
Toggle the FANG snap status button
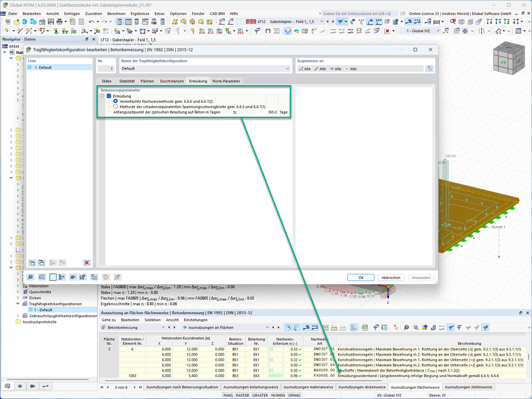click(x=228, y=395)
